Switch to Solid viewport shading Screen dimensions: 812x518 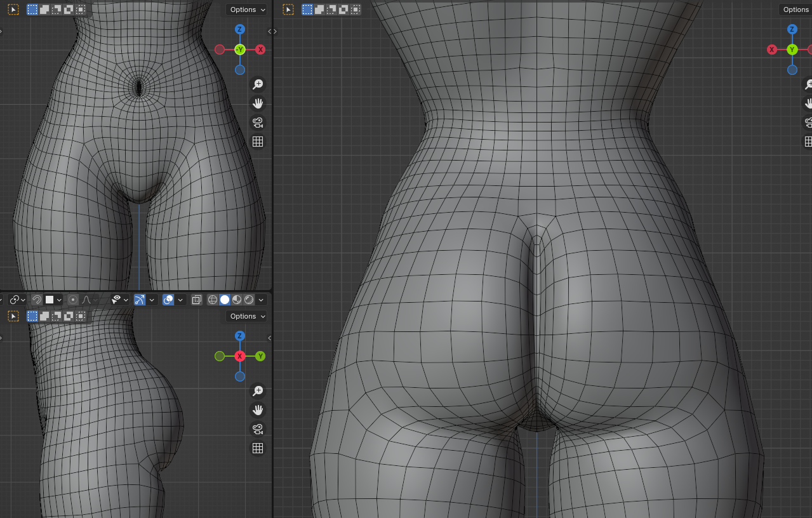pos(225,300)
